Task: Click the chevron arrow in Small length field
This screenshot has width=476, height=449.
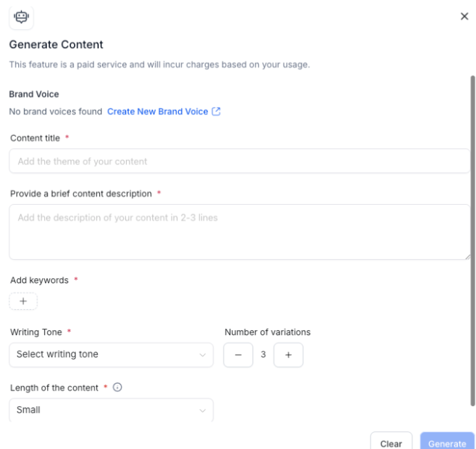Action: (x=202, y=411)
